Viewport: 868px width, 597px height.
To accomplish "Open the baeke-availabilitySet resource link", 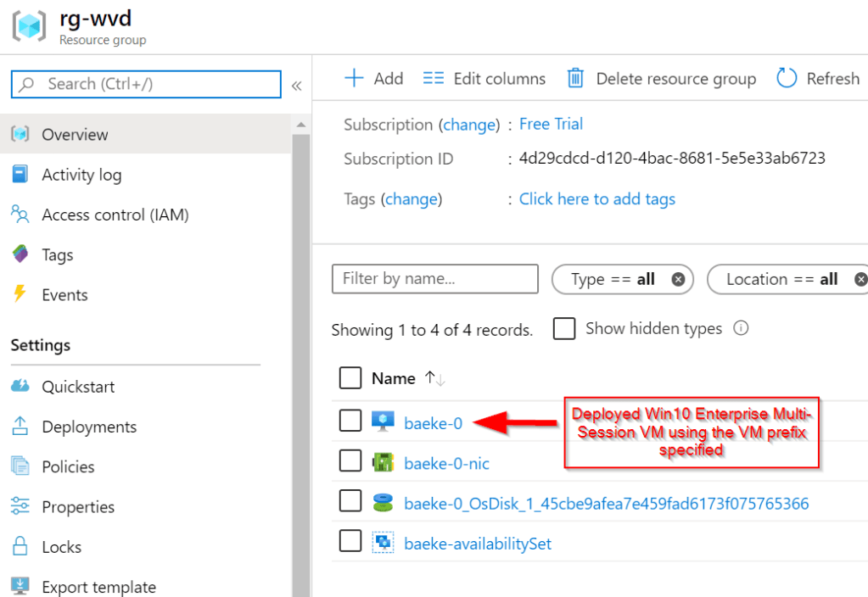I will click(x=478, y=544).
